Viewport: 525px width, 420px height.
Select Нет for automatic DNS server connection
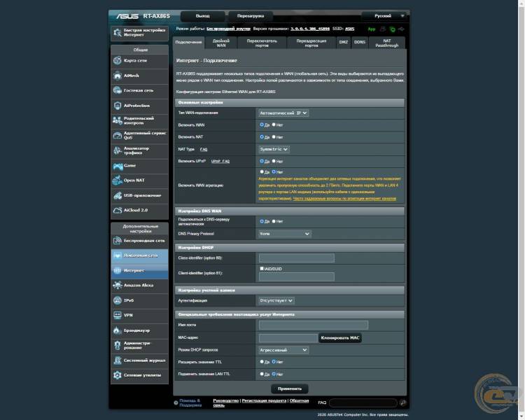tap(274, 221)
